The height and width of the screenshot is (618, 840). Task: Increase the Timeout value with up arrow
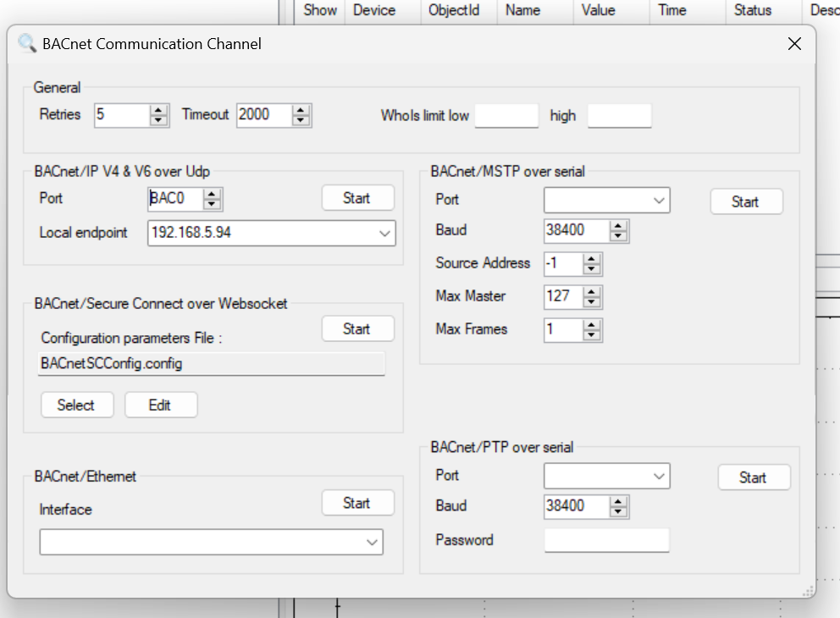coord(301,110)
